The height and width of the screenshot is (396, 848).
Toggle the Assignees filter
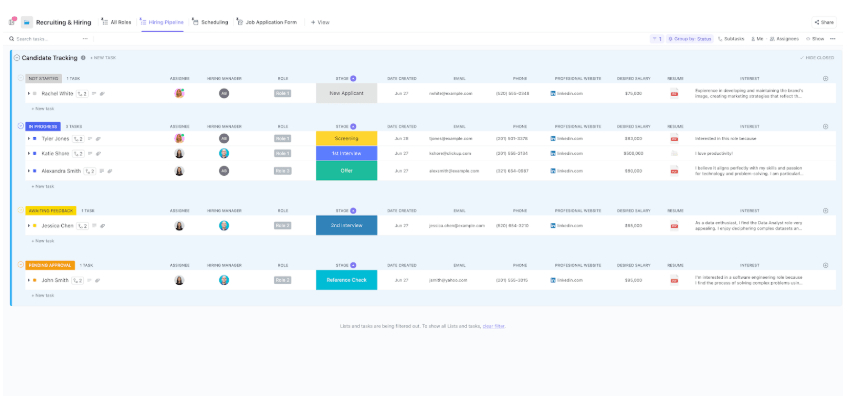pos(784,39)
